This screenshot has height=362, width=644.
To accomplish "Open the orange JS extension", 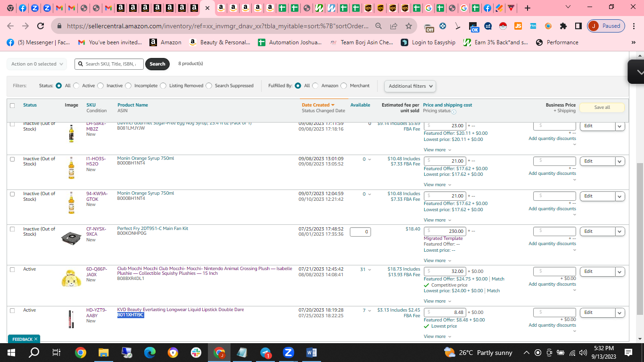I will point(518,26).
